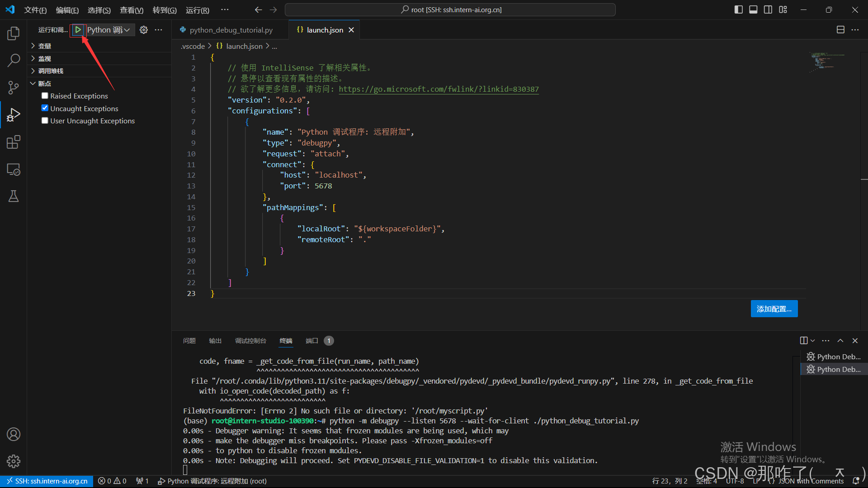
Task: Open the Extensions view
Action: pos(13,141)
